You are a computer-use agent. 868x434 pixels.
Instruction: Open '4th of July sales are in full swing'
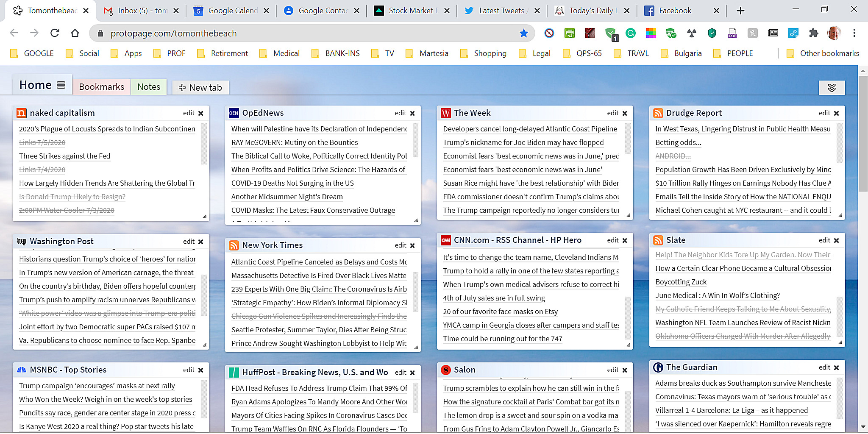(494, 298)
